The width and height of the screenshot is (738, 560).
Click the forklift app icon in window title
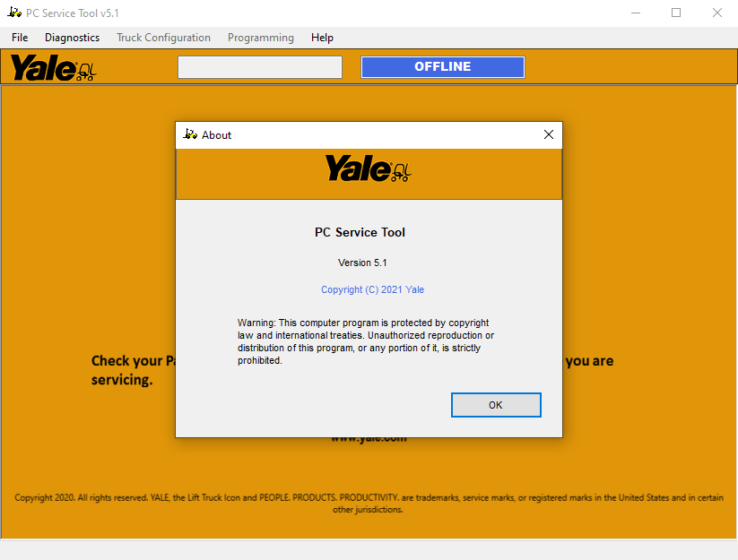(14, 13)
